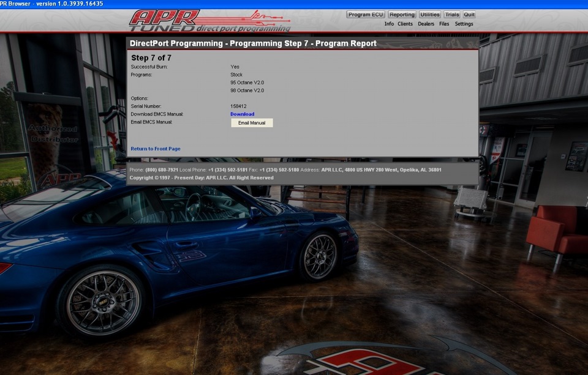The height and width of the screenshot is (375, 588).
Task: Click the Program ECU button
Action: coord(366,15)
